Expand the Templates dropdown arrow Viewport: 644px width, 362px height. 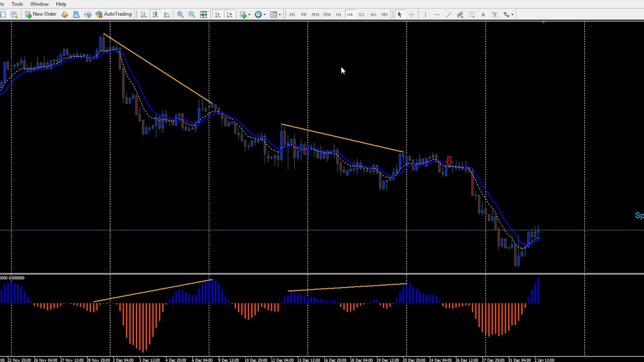[280, 14]
